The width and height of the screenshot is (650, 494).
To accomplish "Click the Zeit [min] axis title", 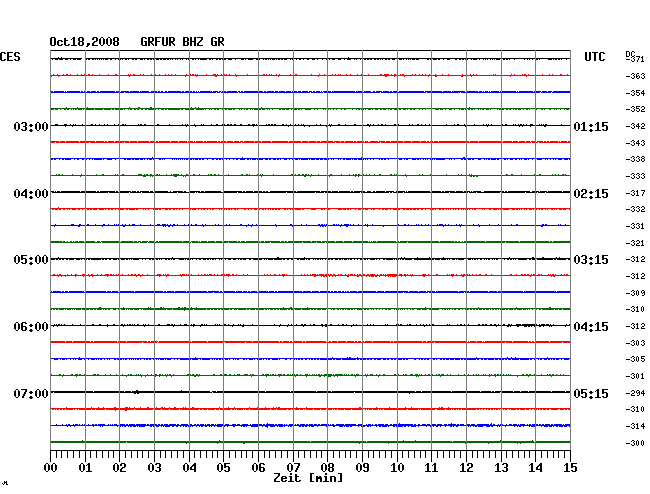I will tap(308, 478).
